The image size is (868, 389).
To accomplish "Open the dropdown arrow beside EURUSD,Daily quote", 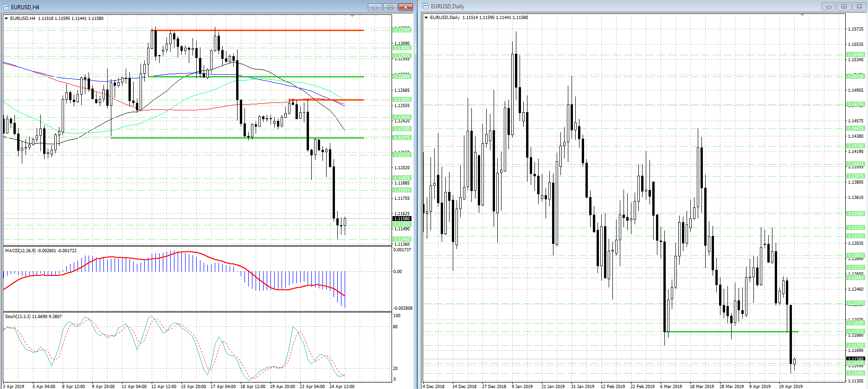I will point(426,18).
